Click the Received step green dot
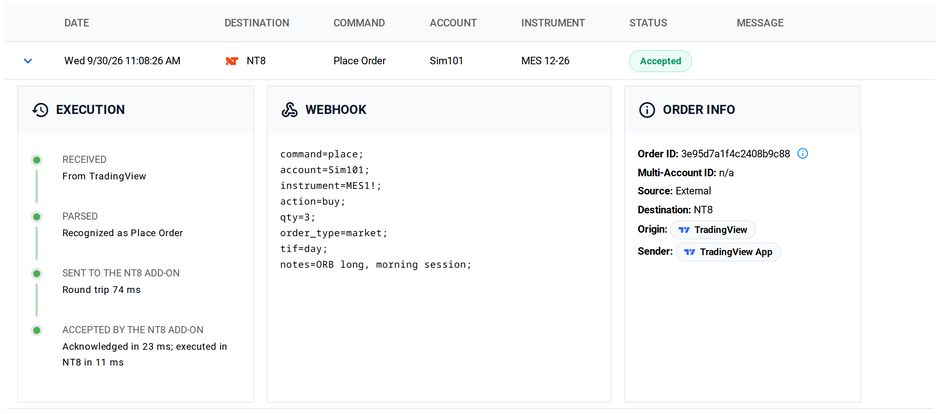Image resolution: width=940 pixels, height=414 pixels. click(37, 160)
